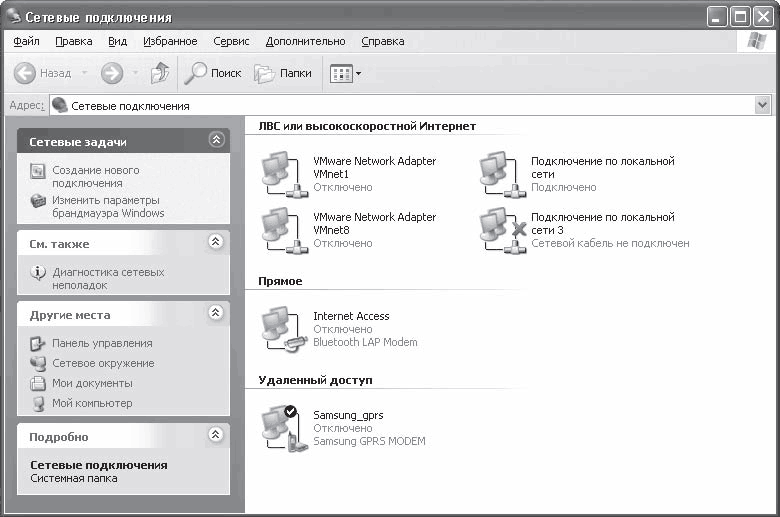Open the Избранное menu

(170, 41)
